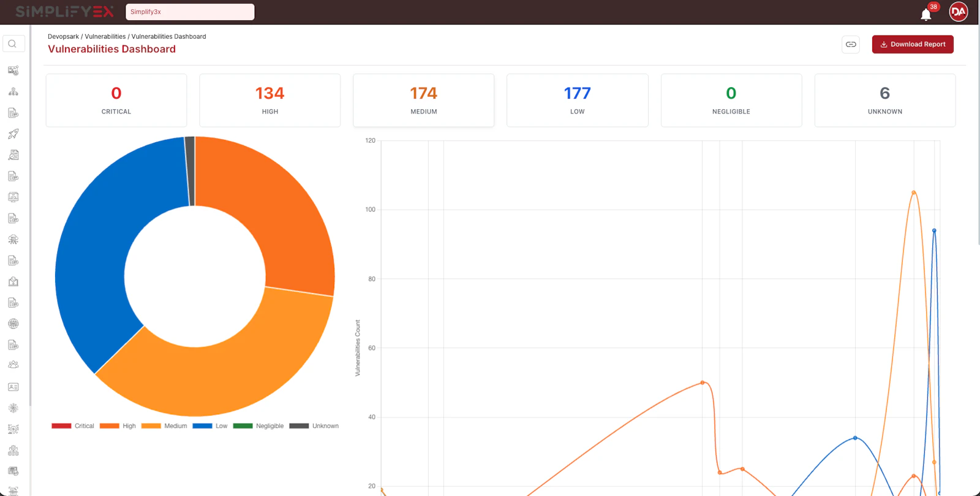The image size is (980, 496).
Task: Open the web settings sidebar icon
Action: (x=13, y=471)
